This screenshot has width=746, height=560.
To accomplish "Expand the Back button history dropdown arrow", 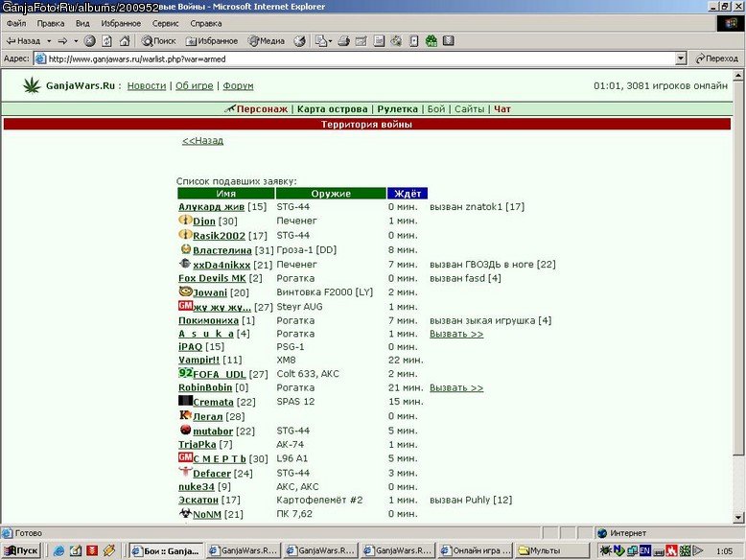I will [x=49, y=41].
